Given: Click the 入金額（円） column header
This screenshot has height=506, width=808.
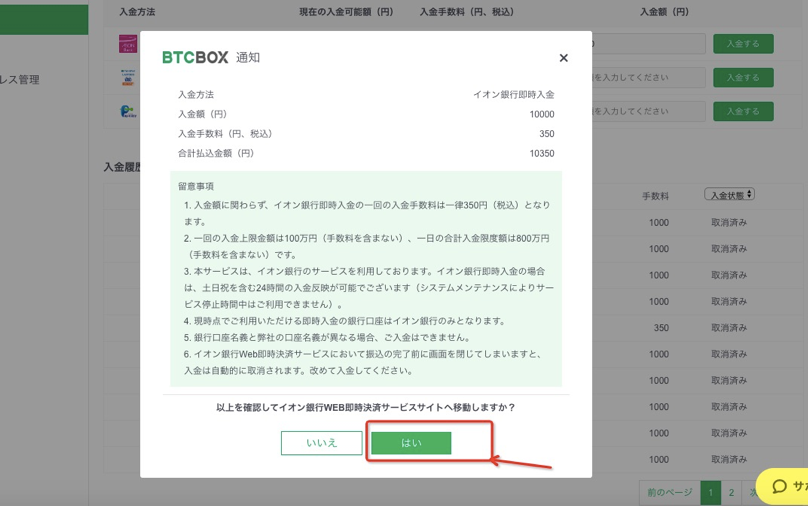Looking at the screenshot, I should pos(664,12).
